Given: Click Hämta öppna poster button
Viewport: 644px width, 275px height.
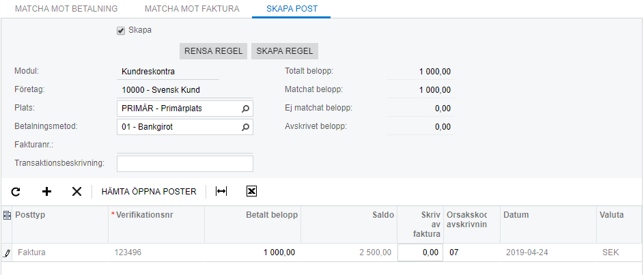Looking at the screenshot, I should (149, 192).
